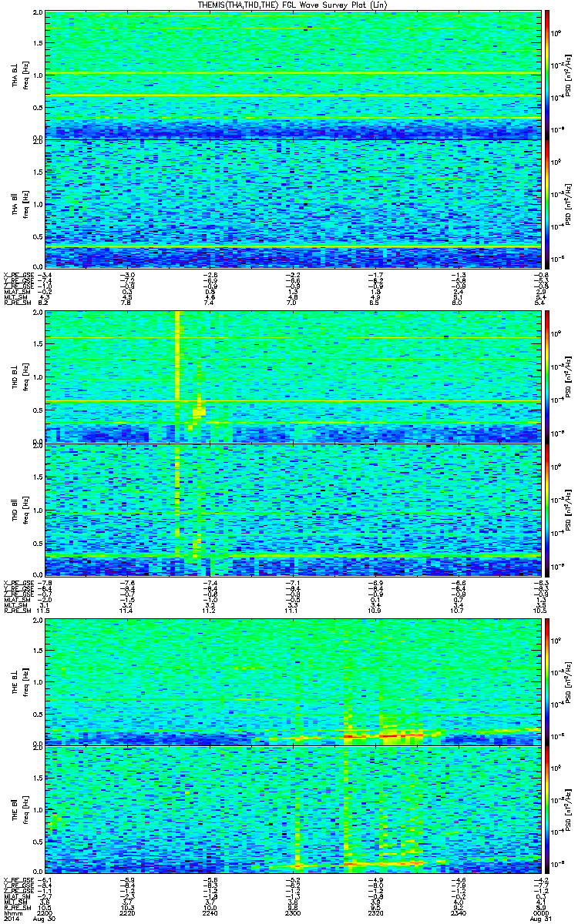The image size is (578, 924).
Task: Click the yellow vertical burst in THD BII
Action: [178, 500]
